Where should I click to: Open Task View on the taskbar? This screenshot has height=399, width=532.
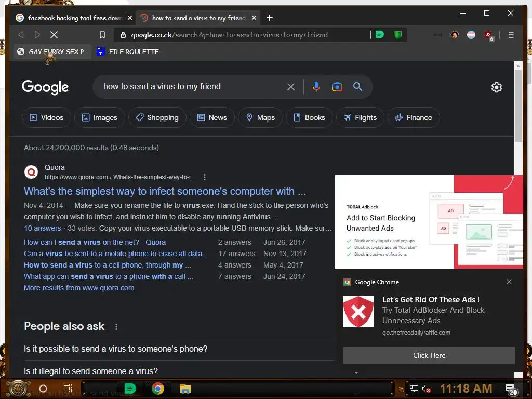(x=68, y=389)
